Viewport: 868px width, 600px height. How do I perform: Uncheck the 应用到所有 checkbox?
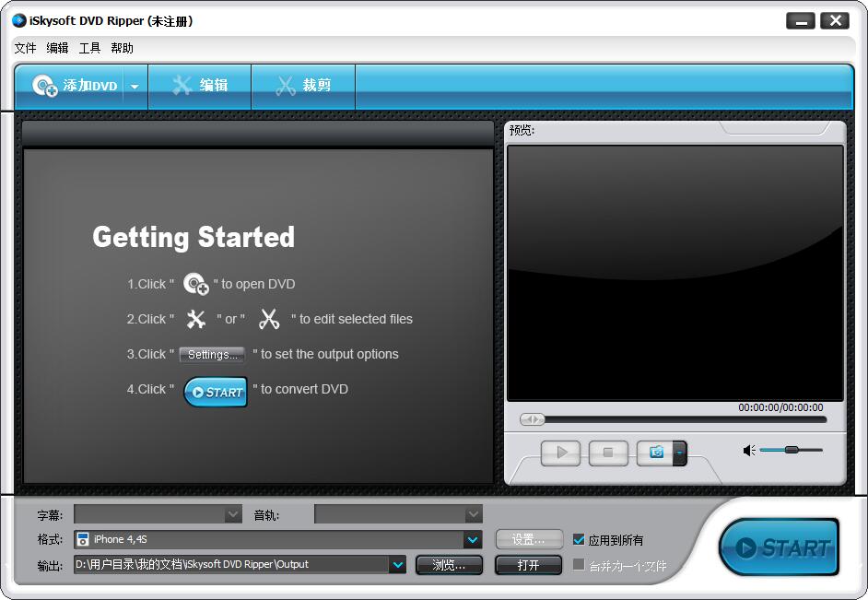pos(579,540)
